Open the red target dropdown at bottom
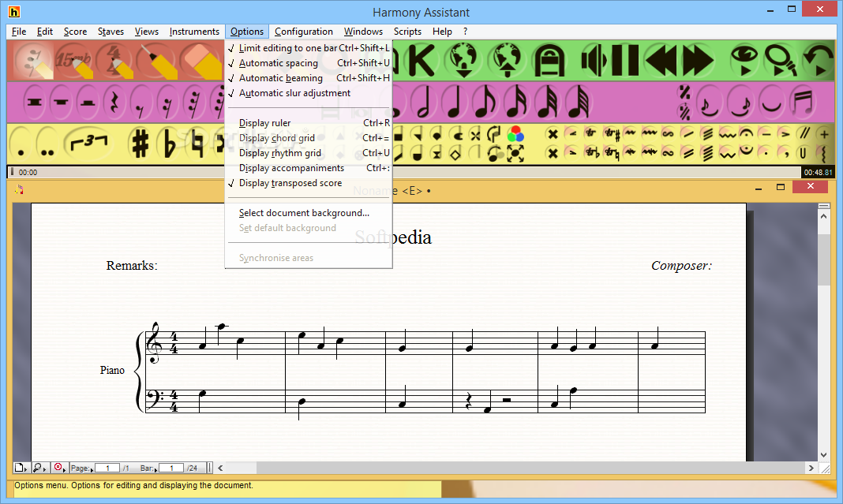 pos(60,468)
